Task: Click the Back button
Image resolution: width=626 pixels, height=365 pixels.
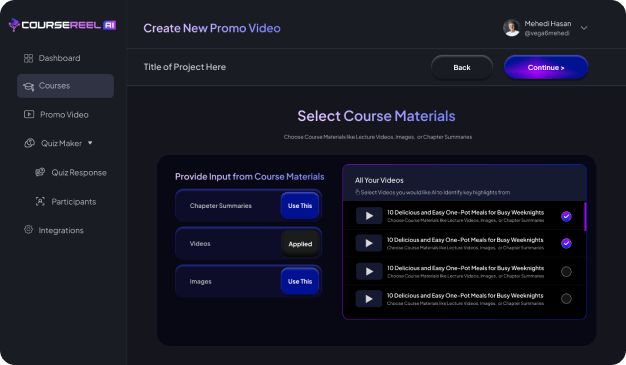Action: (x=462, y=67)
